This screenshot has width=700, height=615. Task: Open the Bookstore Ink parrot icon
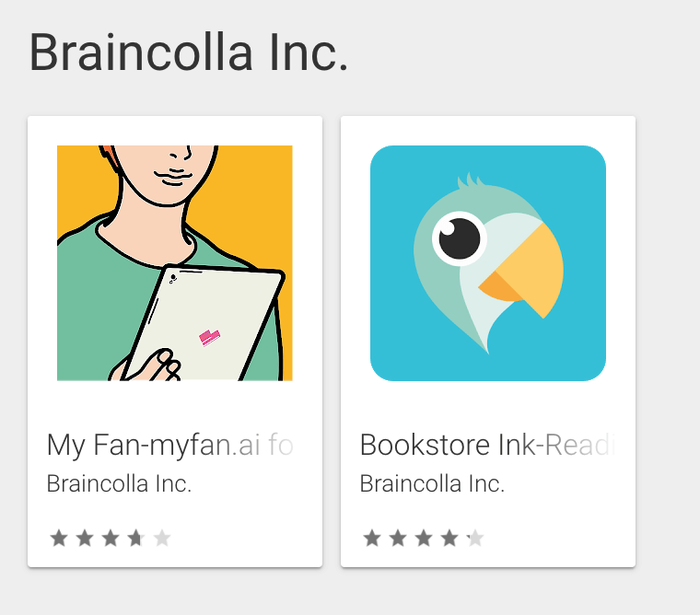(488, 263)
